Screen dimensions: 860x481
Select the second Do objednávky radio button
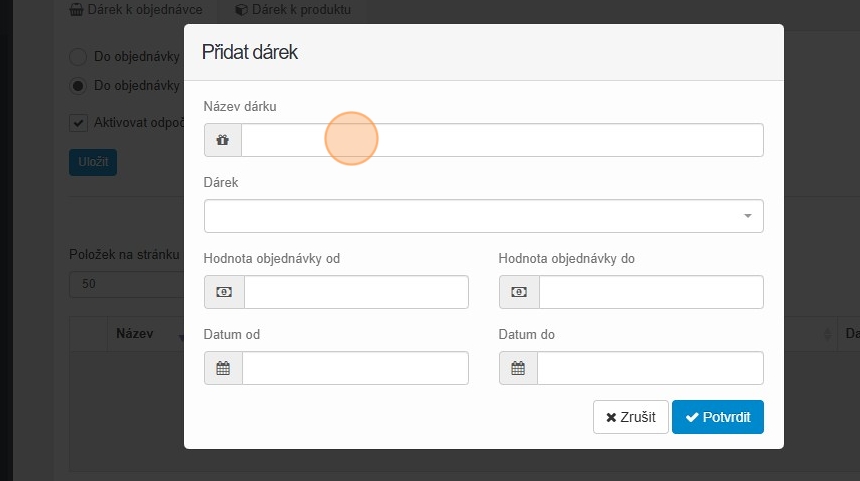78,86
